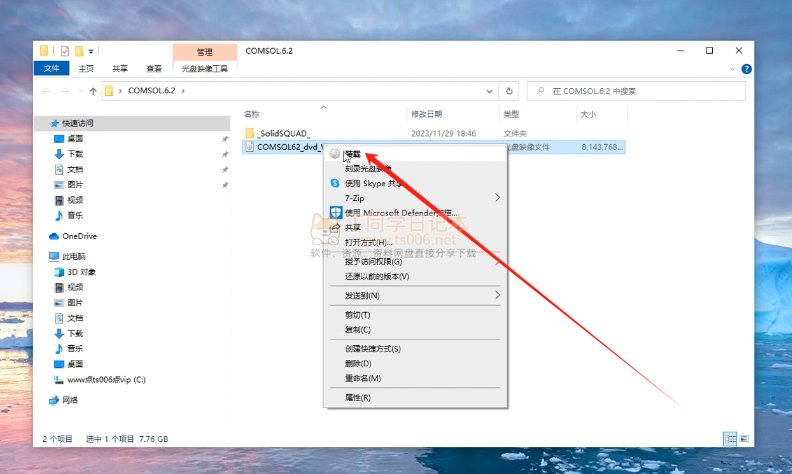
Task: Click the COMSOL.6.2 address bar path
Action: [152, 90]
